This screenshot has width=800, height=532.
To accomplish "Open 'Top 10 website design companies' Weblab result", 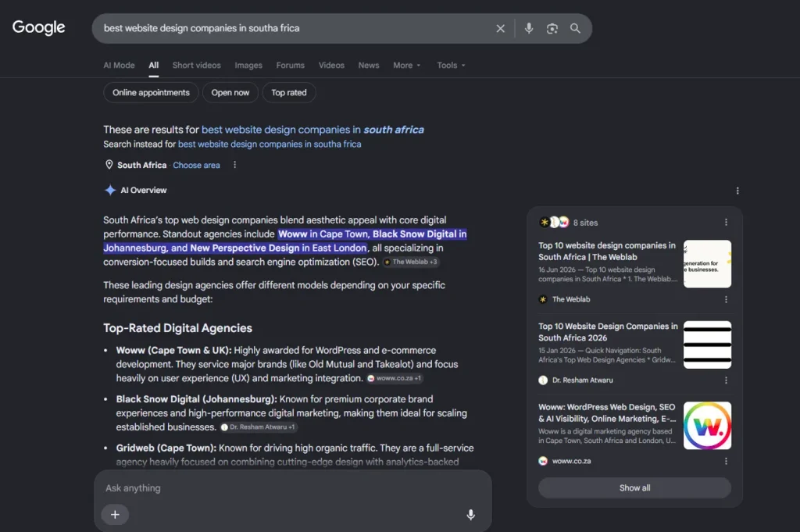I will coord(606,252).
